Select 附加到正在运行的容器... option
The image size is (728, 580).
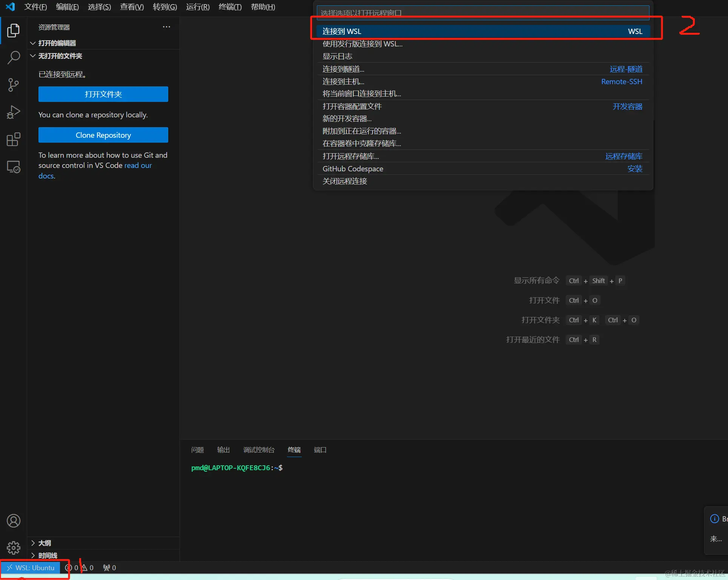coord(483,131)
